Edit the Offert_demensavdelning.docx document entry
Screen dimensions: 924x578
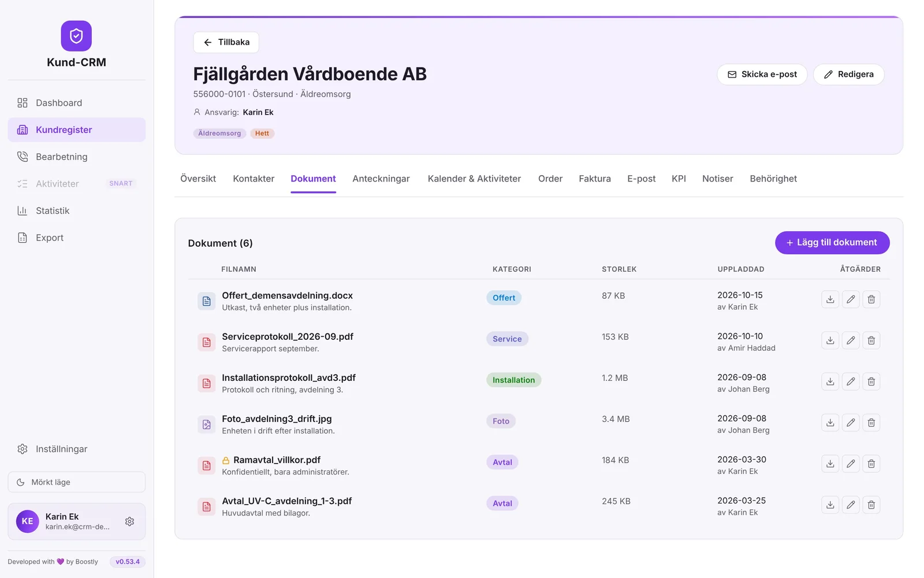[x=851, y=299]
